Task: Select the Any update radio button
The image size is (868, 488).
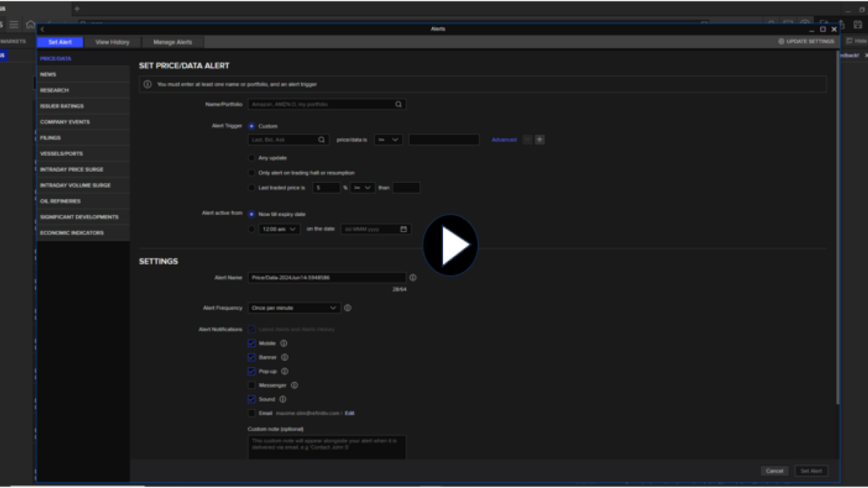Action: coord(252,158)
